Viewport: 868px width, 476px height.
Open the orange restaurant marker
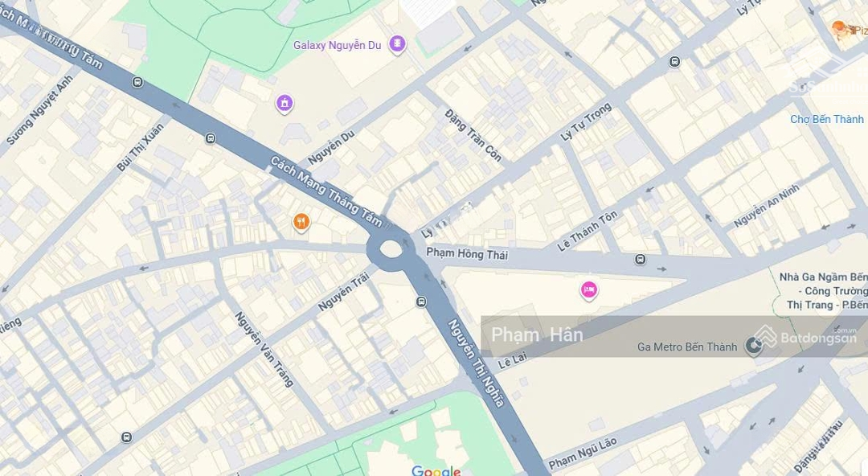[301, 223]
